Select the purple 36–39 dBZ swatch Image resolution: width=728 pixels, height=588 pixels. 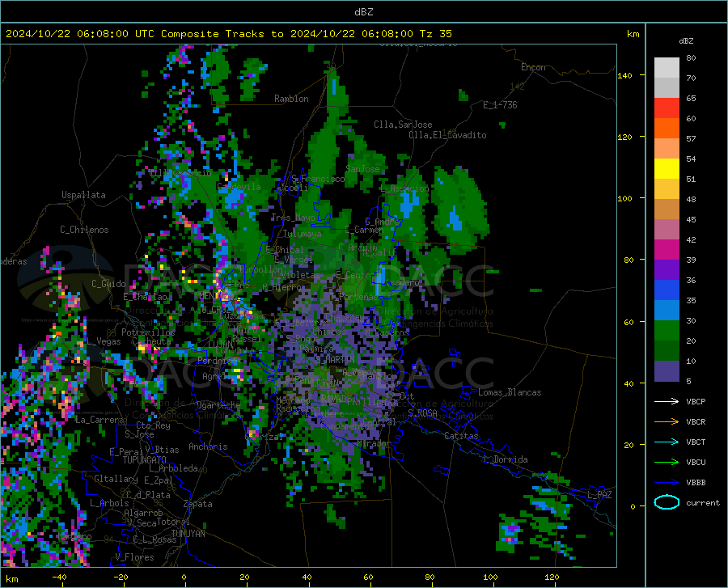(667, 269)
